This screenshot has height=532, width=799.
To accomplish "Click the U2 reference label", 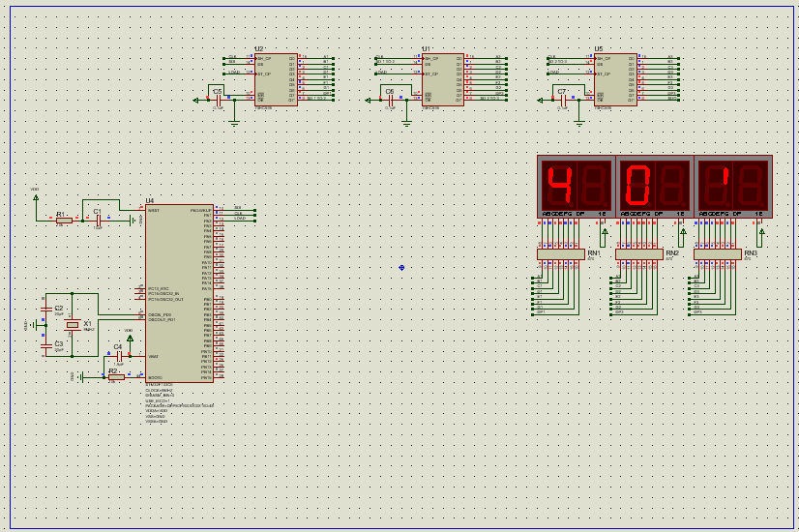I will tap(259, 49).
